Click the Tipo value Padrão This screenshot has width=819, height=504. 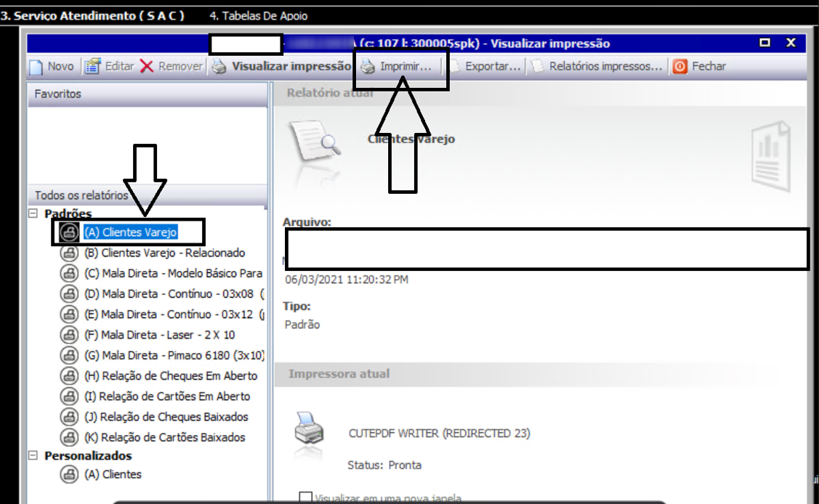[x=302, y=325]
